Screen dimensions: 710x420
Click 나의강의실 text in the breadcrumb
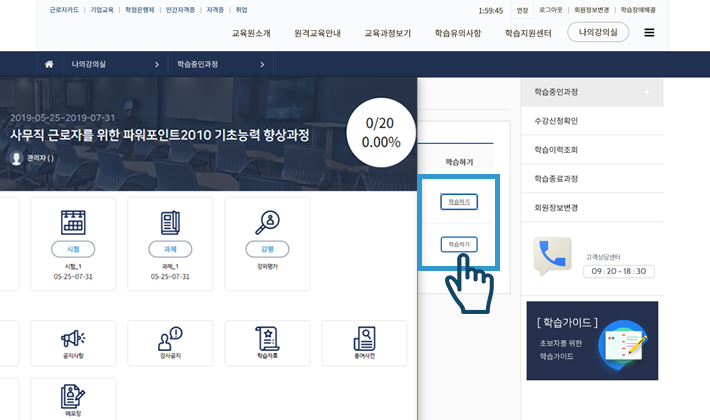(89, 64)
